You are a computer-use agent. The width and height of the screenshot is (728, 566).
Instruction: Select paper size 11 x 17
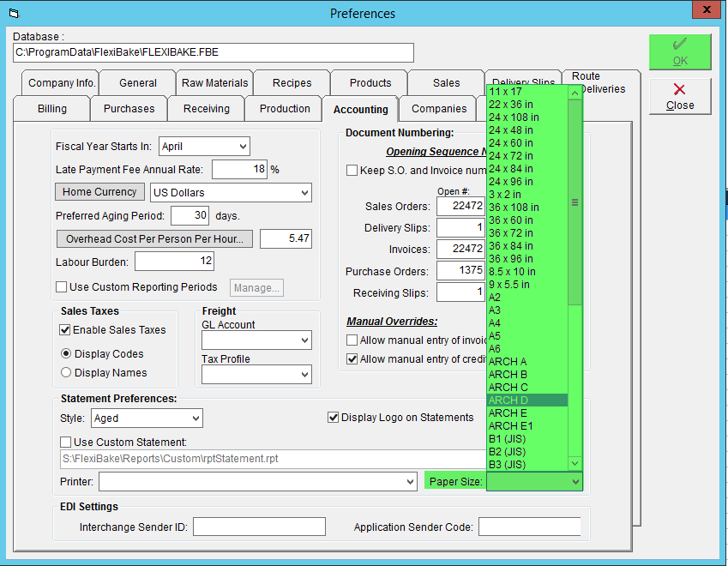[527, 92]
